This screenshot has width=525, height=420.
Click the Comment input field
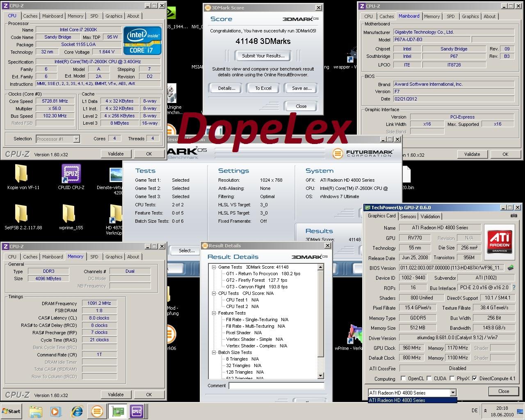pos(276,386)
